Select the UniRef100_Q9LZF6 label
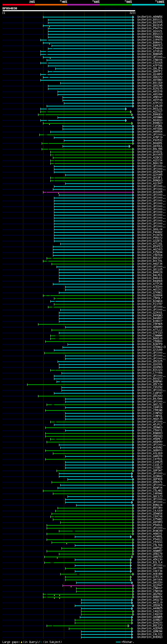167x644 pixels. pos(150,69)
